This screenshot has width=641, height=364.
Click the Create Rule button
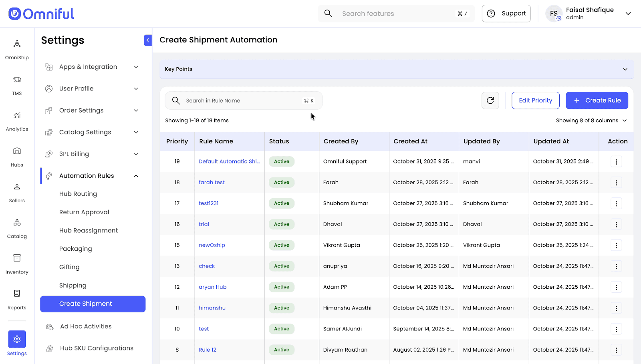[x=597, y=101]
